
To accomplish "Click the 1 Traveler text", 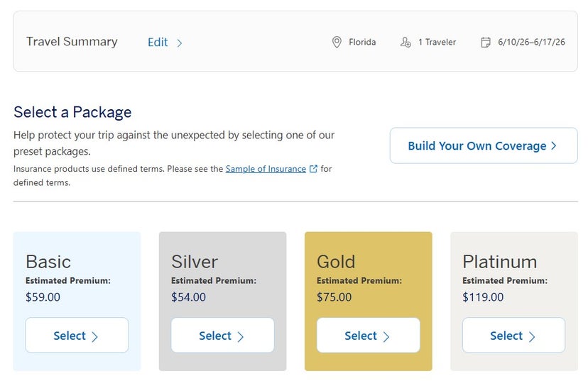I will point(437,43).
